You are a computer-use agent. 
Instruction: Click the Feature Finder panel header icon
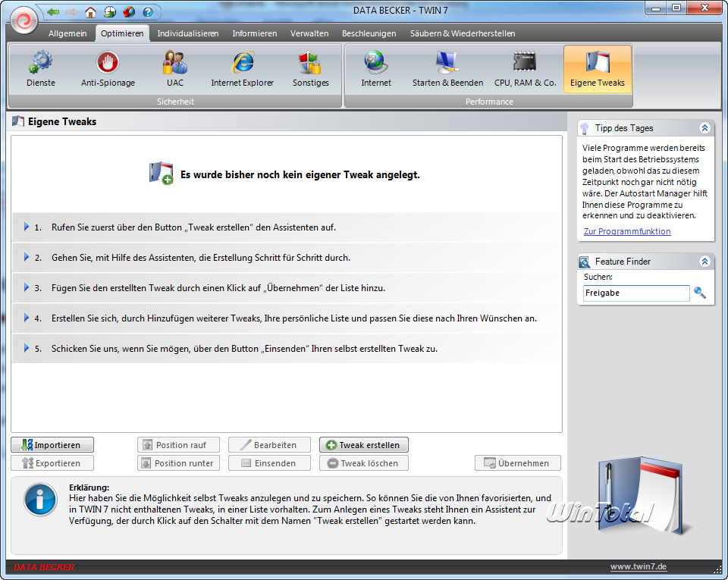click(584, 262)
